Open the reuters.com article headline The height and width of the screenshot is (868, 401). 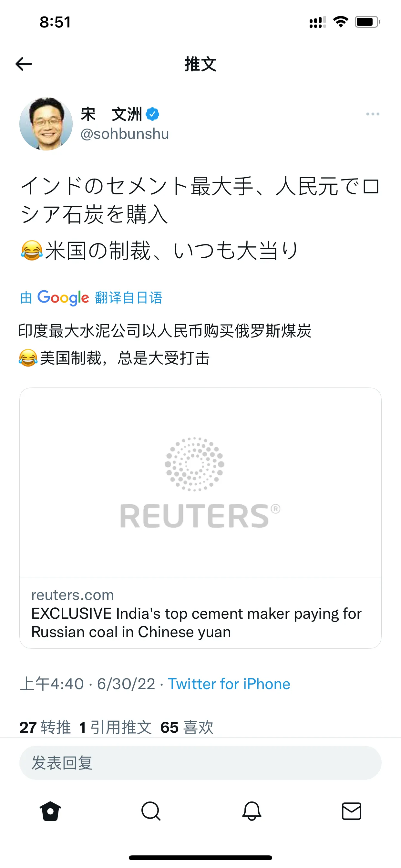click(x=196, y=623)
